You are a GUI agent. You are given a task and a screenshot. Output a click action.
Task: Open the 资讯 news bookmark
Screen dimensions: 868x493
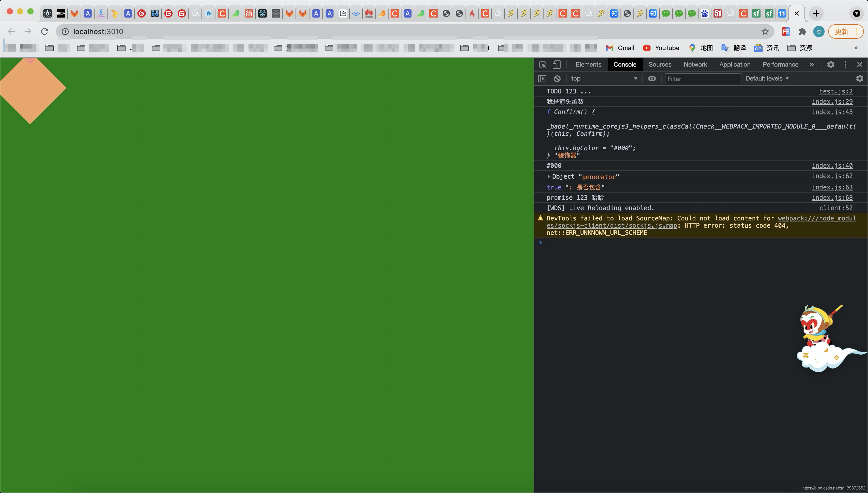pyautogui.click(x=766, y=48)
